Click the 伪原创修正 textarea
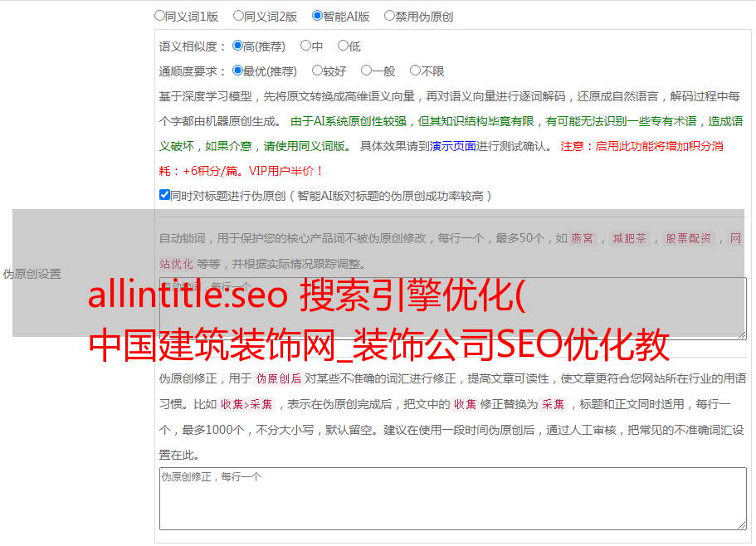756x546 pixels. click(x=453, y=499)
